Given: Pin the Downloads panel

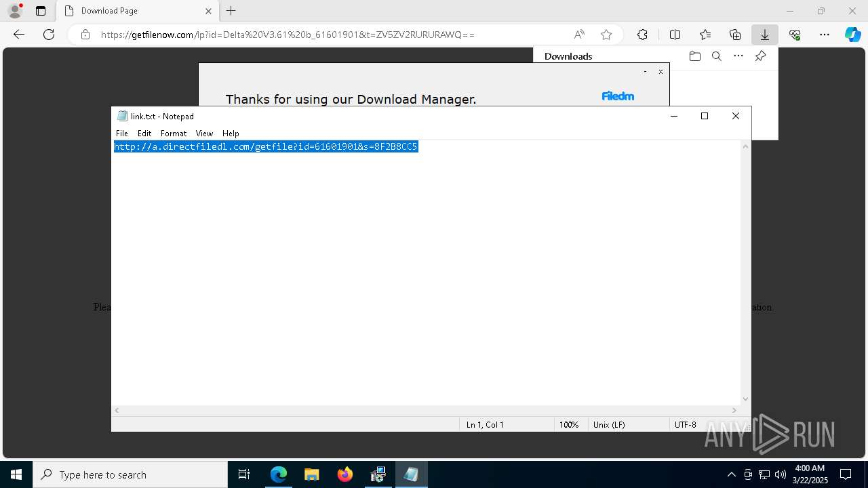Looking at the screenshot, I should (x=761, y=56).
